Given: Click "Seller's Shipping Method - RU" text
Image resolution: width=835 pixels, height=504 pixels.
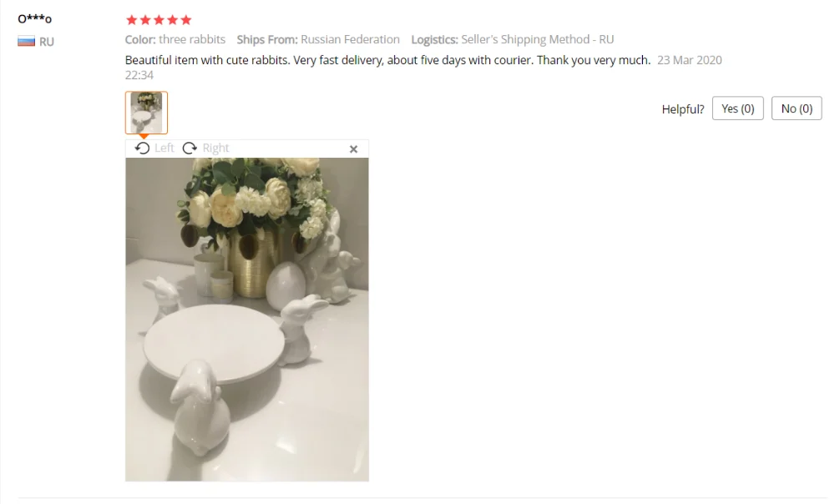Looking at the screenshot, I should (537, 39).
